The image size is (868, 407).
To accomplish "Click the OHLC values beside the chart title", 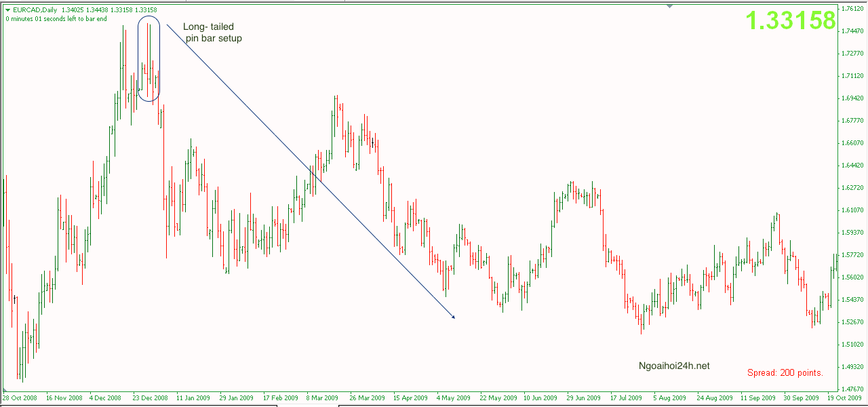I will [x=108, y=10].
